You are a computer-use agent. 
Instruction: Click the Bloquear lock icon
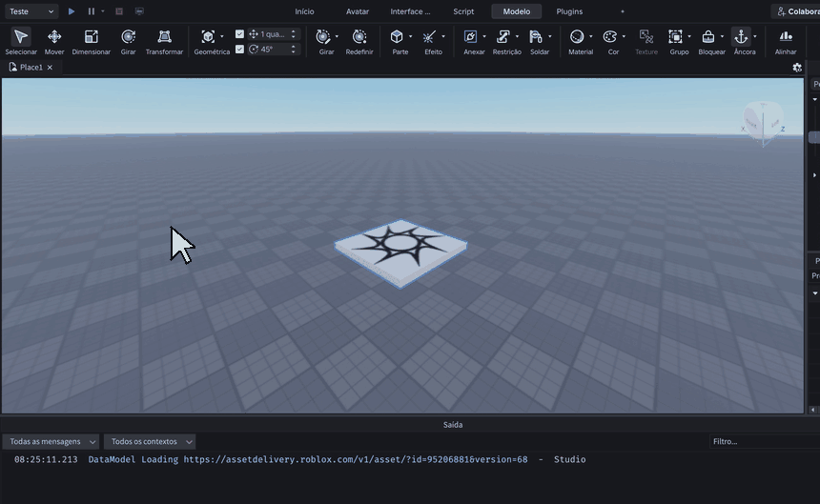[708, 36]
